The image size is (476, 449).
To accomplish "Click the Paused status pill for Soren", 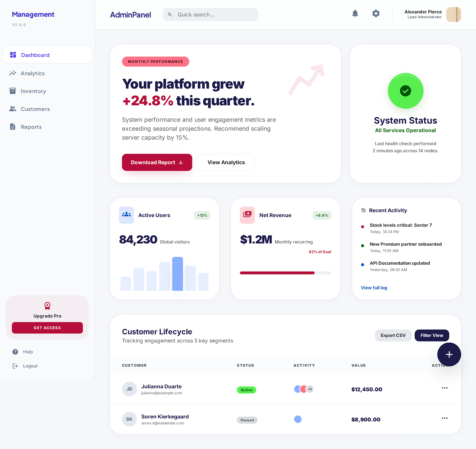I will click(247, 420).
